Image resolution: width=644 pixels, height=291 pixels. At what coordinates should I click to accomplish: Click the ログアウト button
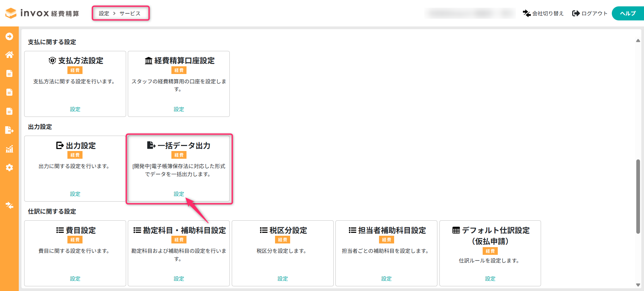click(x=590, y=13)
